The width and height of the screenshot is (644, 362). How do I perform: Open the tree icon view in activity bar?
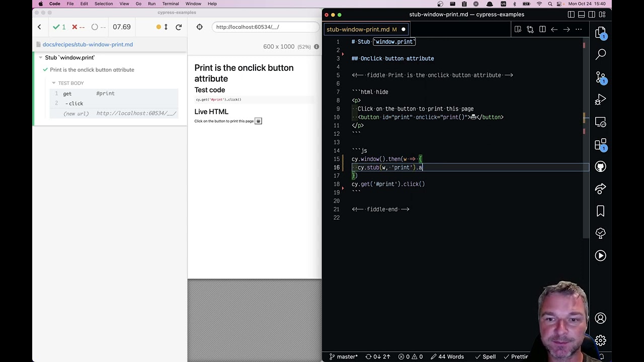tap(600, 233)
